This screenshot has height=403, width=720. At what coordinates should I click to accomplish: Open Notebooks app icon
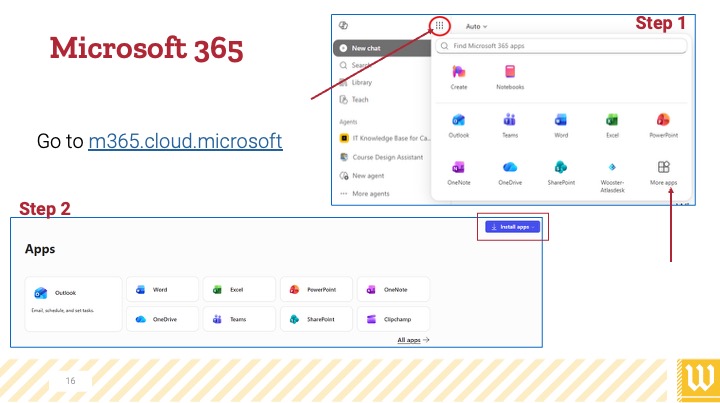coord(510,77)
